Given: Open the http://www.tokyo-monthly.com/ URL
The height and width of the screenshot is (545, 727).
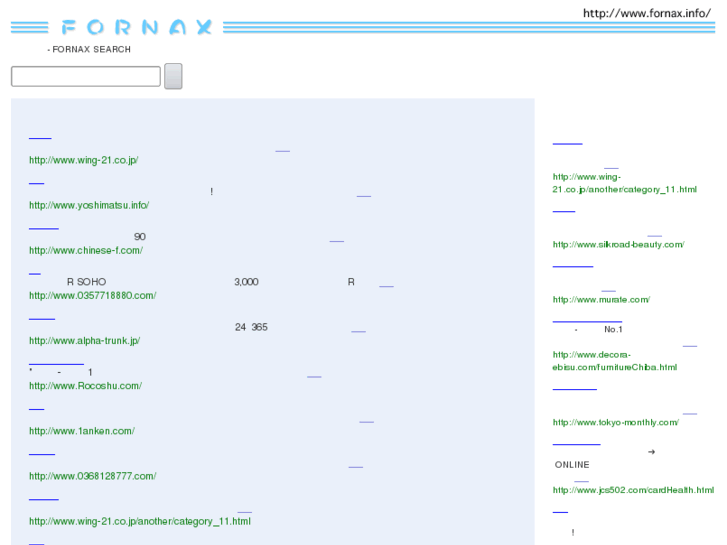Looking at the screenshot, I should 616,423.
